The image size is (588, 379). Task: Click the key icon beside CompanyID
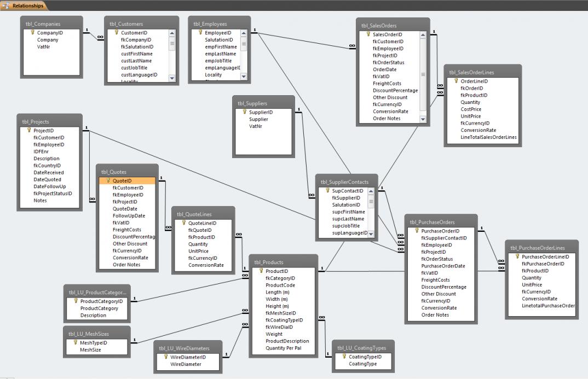coord(33,33)
